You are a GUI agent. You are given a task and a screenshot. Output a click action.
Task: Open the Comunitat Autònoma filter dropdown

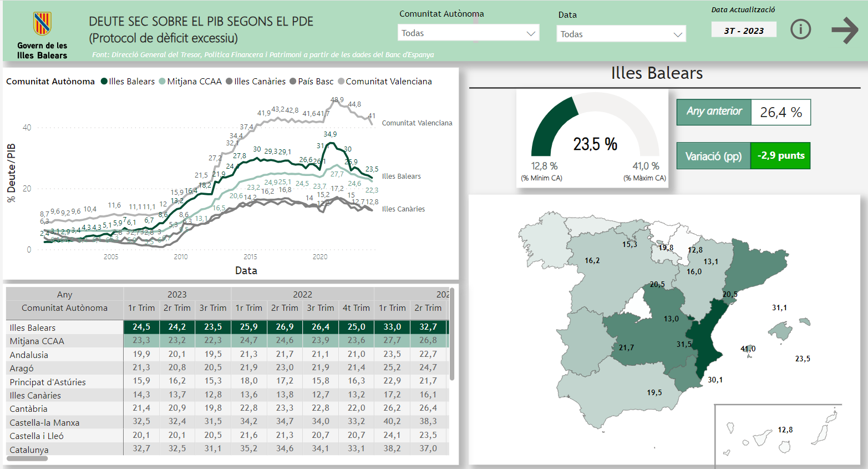468,33
